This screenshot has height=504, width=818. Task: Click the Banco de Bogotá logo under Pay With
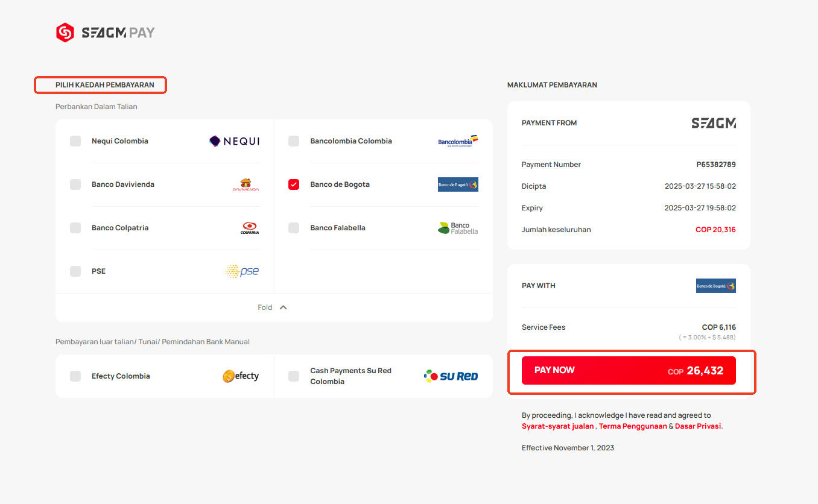[x=716, y=286]
